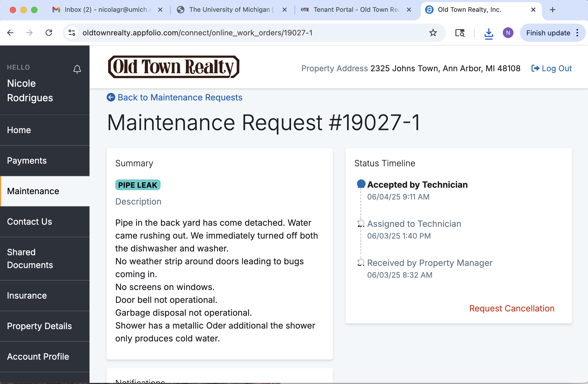
Task: Go back with the browser back arrow
Action: click(x=10, y=33)
